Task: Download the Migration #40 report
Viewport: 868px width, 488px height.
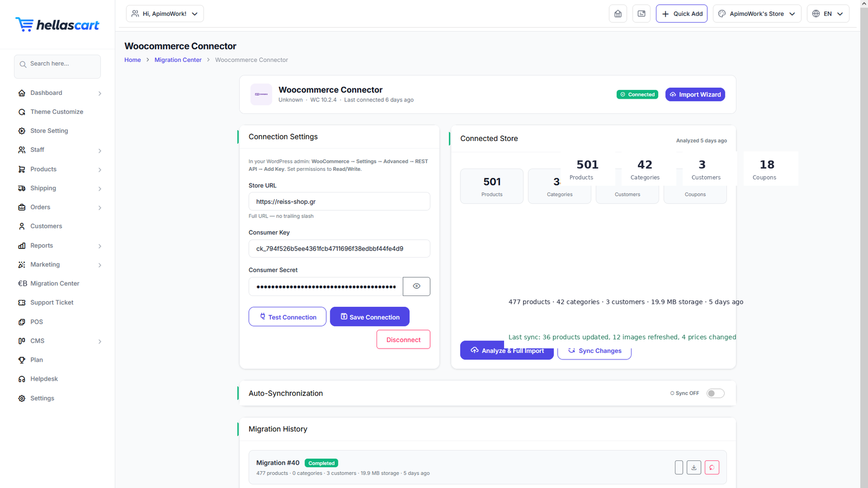Action: [x=694, y=467]
